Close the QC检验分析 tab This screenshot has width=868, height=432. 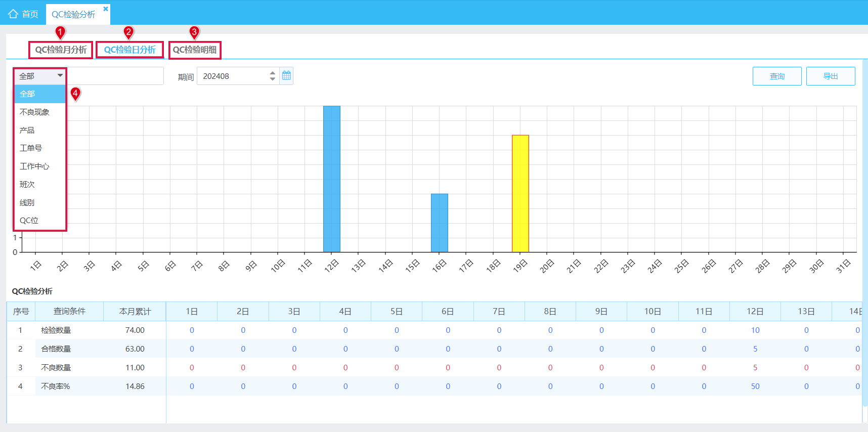[x=106, y=9]
